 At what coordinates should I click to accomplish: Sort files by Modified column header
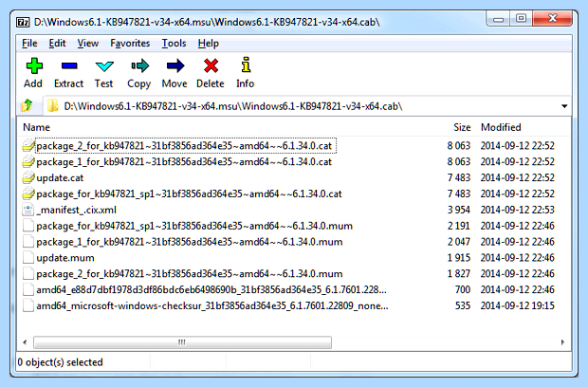(501, 127)
